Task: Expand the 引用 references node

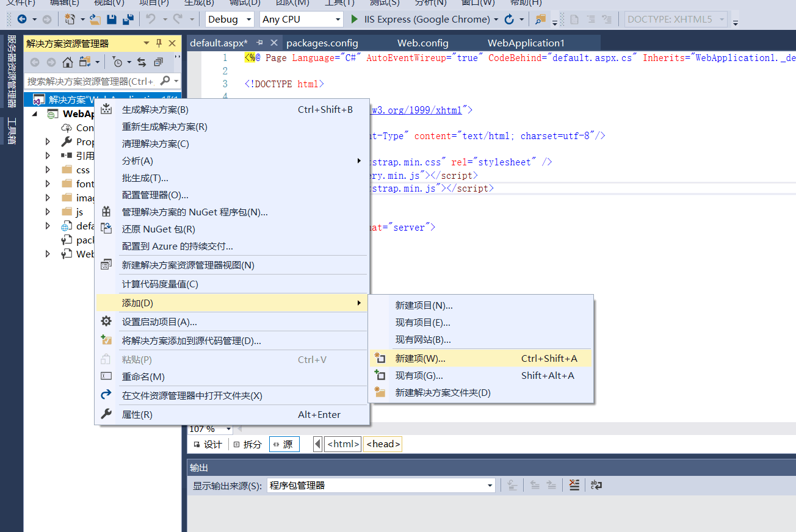Action: [x=48, y=156]
